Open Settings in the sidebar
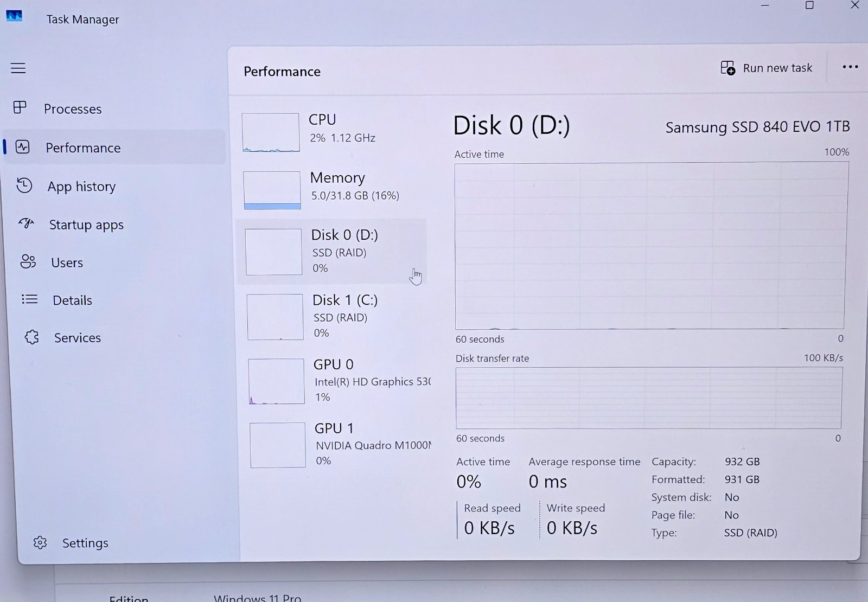 pos(85,543)
